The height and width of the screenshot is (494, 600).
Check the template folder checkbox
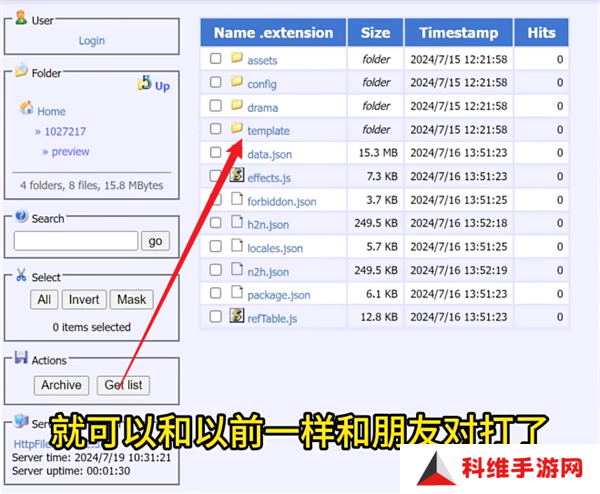pos(215,129)
